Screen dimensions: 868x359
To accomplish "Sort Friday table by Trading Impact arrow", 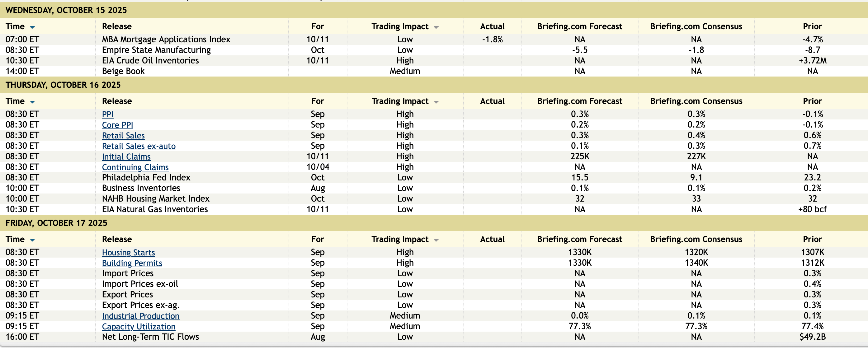I will pyautogui.click(x=436, y=240).
